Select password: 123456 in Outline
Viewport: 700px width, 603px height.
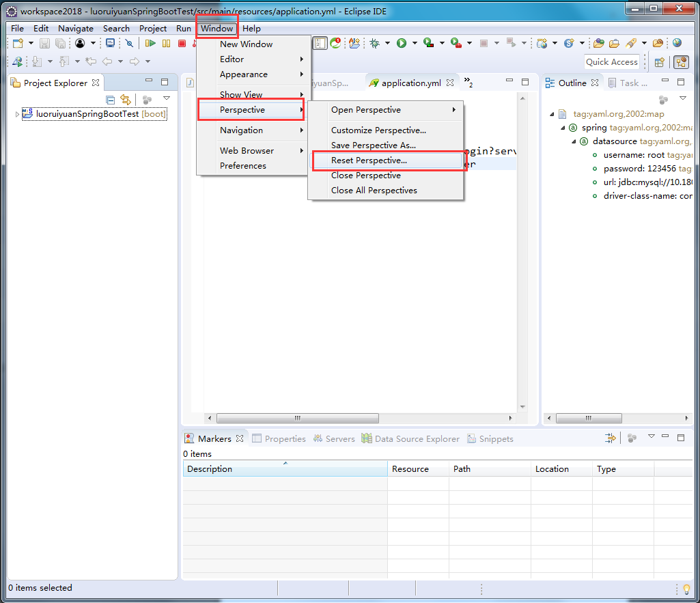pos(641,169)
